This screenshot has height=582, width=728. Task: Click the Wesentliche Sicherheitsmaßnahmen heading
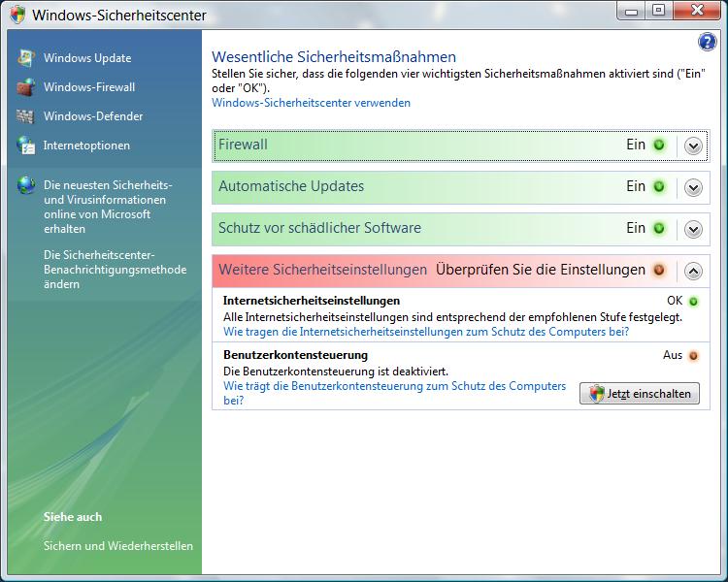tap(334, 57)
